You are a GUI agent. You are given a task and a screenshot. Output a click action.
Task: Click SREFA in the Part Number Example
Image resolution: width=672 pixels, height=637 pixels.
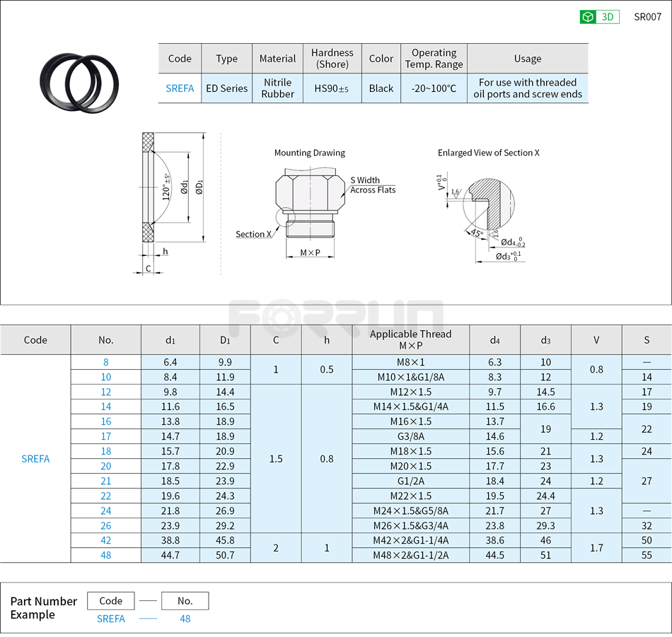(x=110, y=619)
